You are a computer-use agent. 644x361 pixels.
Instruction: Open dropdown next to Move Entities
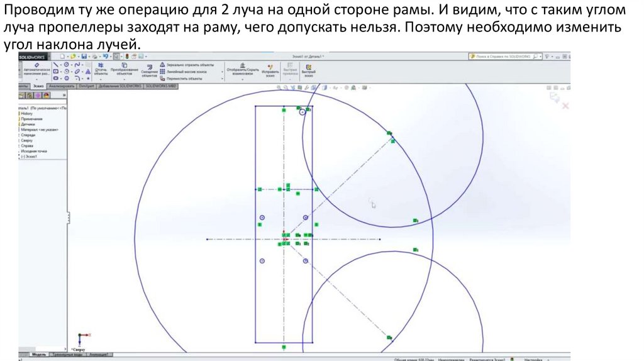point(222,79)
